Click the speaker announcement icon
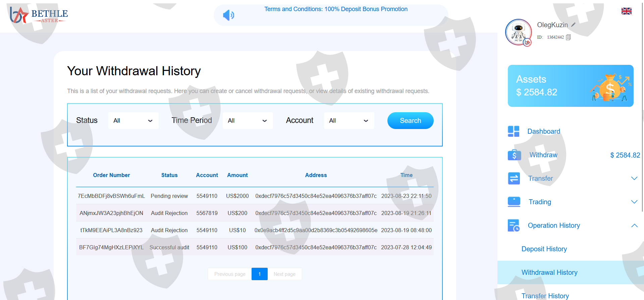 point(228,15)
